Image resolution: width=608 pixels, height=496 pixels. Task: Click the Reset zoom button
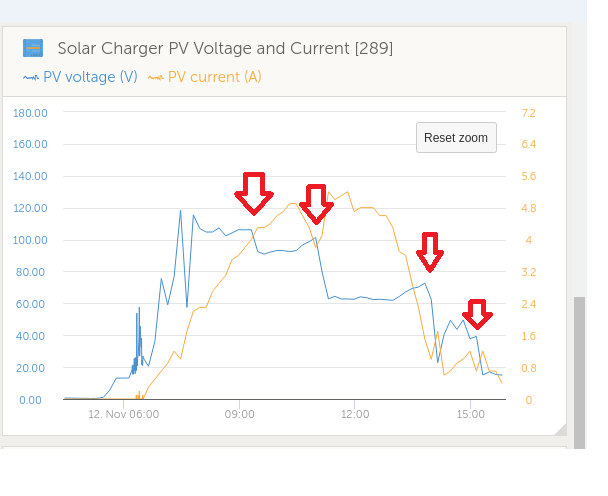click(x=456, y=138)
